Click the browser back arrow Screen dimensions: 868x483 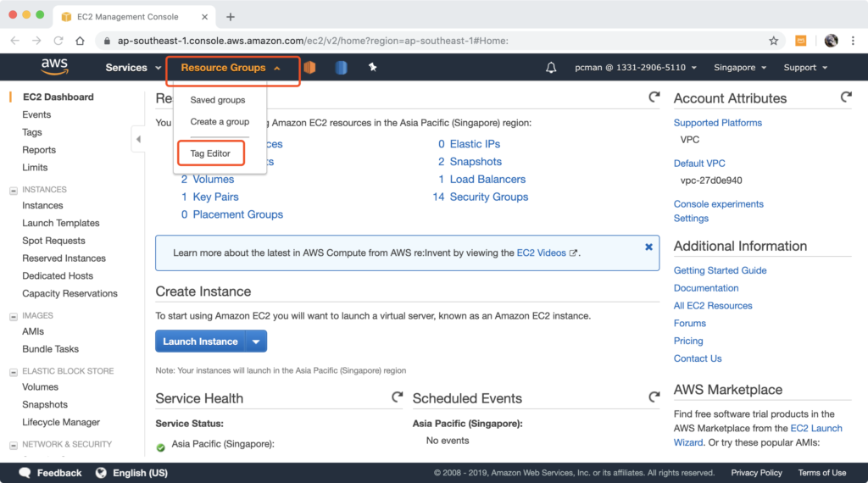click(15, 41)
